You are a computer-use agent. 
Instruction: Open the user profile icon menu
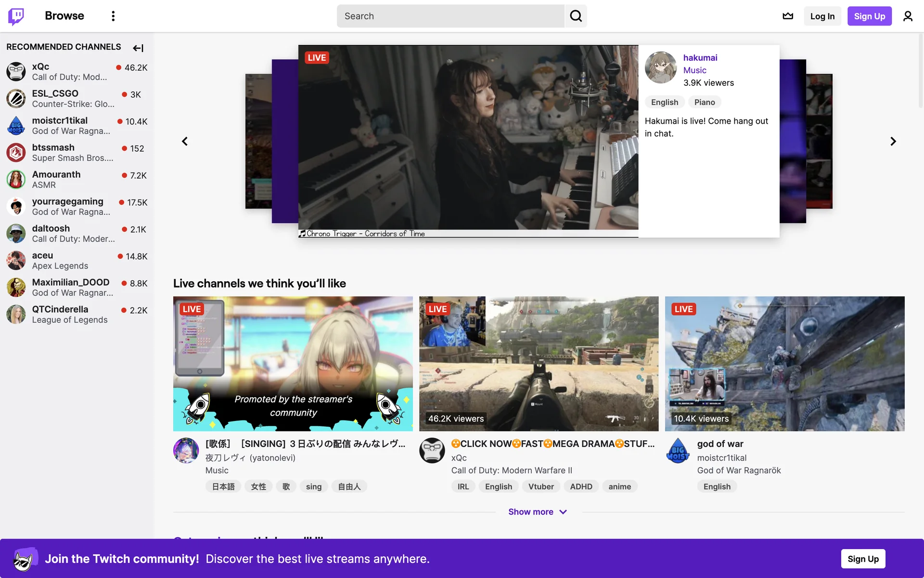(908, 16)
